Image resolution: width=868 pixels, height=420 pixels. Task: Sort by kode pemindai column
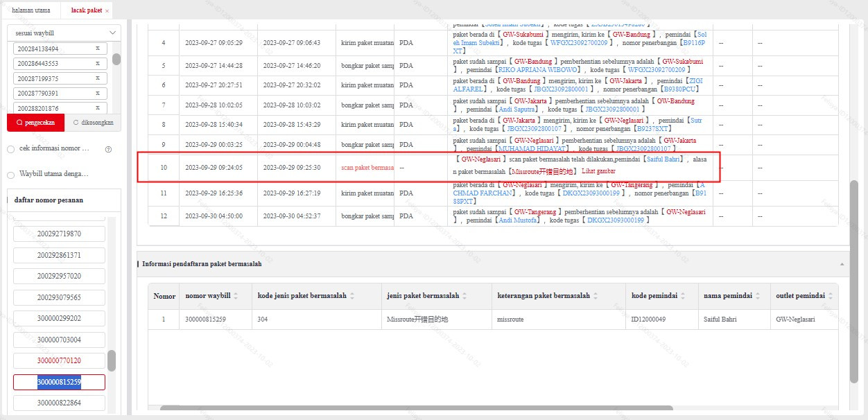[x=684, y=296]
